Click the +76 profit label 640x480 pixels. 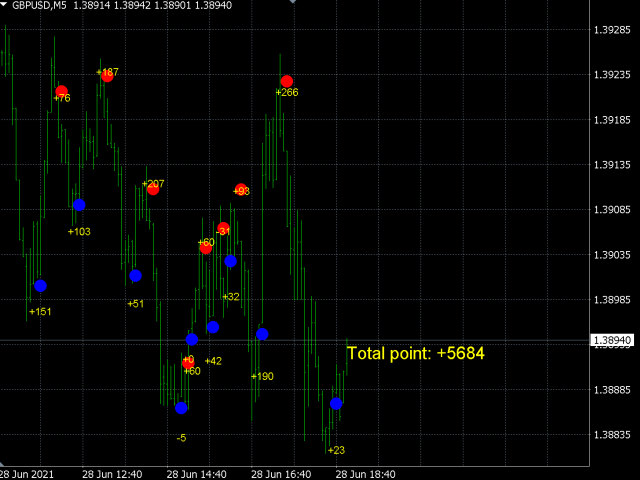[x=62, y=98]
